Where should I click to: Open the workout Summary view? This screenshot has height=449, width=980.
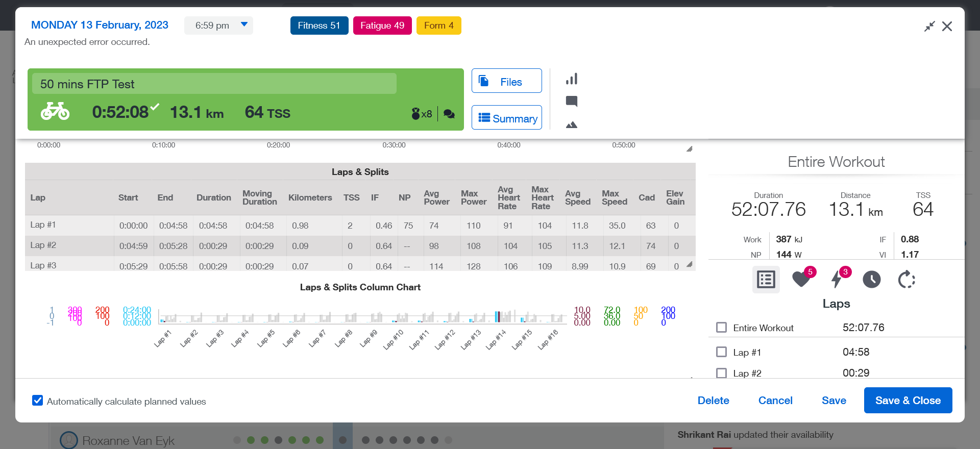(506, 117)
